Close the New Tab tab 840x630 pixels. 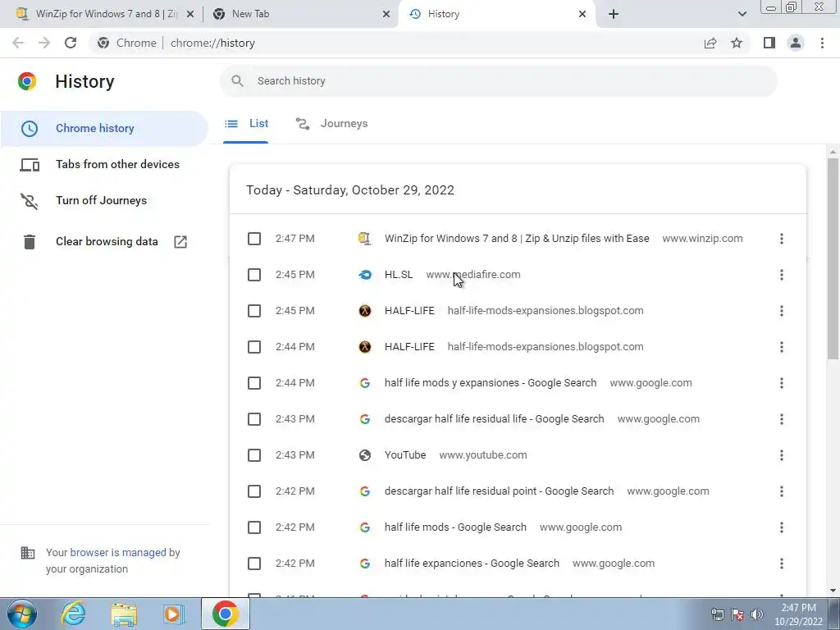386,14
